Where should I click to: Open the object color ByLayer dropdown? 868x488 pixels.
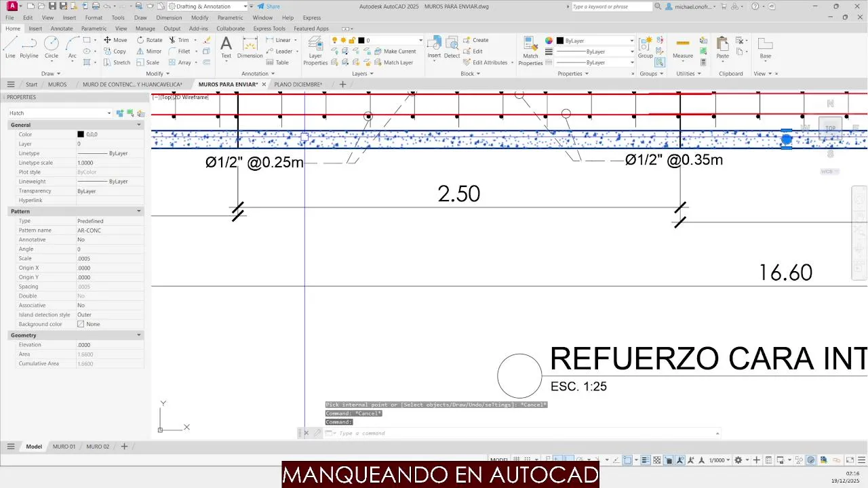coord(595,40)
